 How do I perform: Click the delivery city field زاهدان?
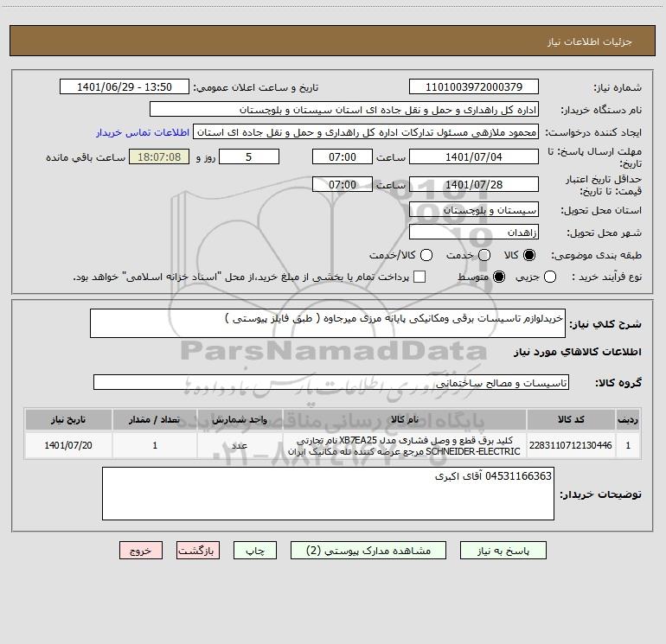click(474, 233)
